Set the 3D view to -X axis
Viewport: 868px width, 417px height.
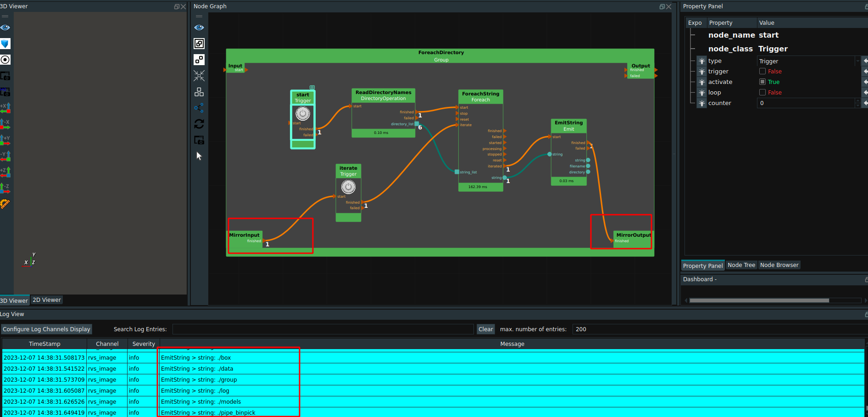click(5, 124)
